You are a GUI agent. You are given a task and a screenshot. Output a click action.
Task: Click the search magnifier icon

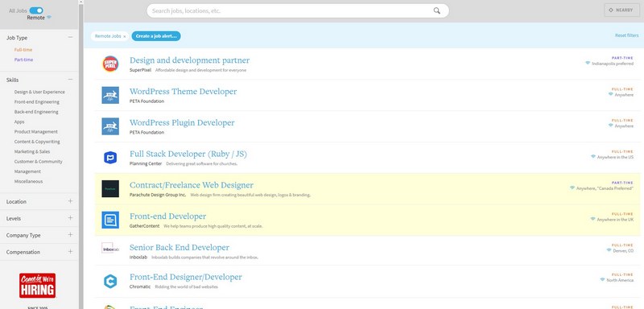coord(436,10)
